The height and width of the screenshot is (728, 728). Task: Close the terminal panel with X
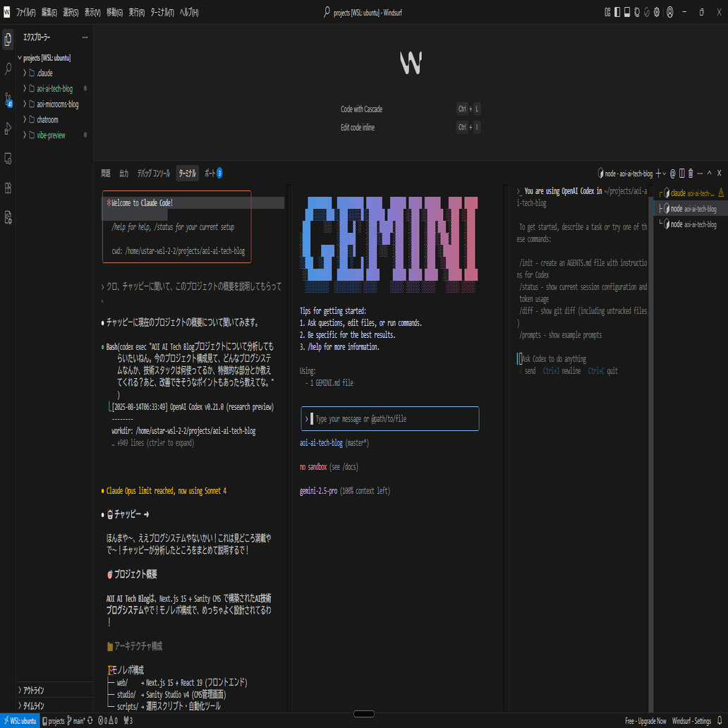point(719,173)
